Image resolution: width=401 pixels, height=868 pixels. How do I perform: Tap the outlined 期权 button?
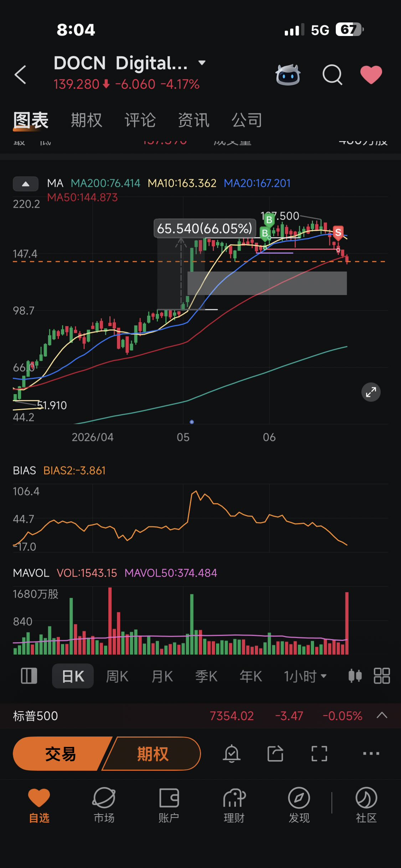153,754
